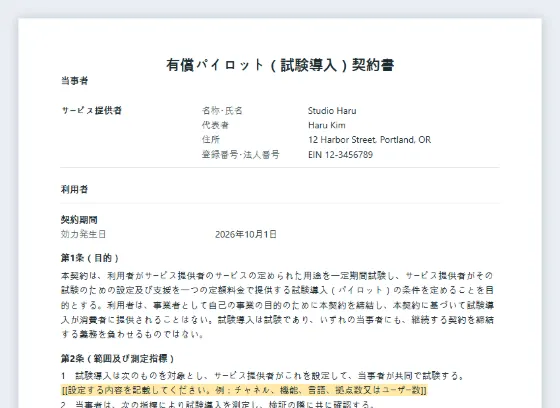
Task: Click clause line 2 beginning 当事者は、次の指標
Action: click(x=218, y=404)
